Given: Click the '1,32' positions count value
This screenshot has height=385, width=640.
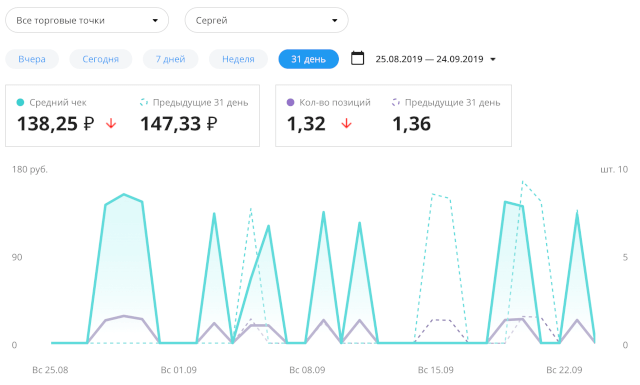Looking at the screenshot, I should point(306,124).
